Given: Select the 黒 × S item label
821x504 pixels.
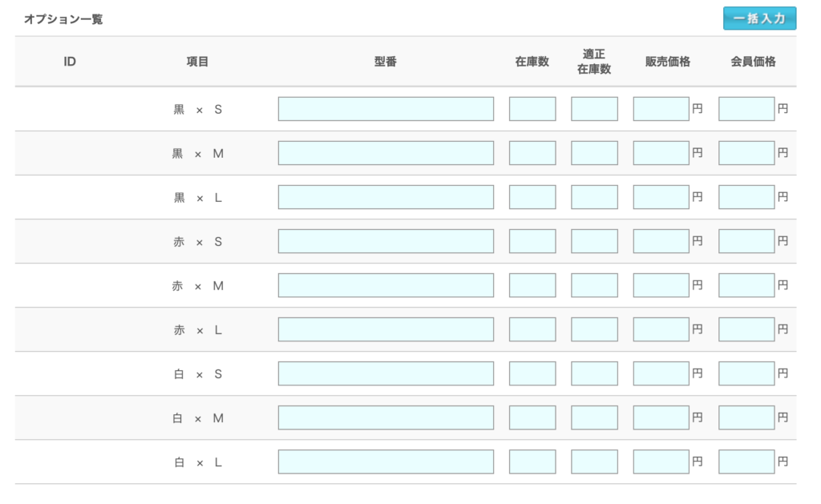Looking at the screenshot, I should point(198,110).
